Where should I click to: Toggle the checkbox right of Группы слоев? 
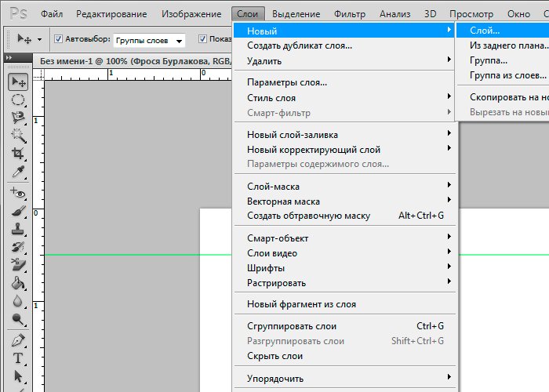203,39
